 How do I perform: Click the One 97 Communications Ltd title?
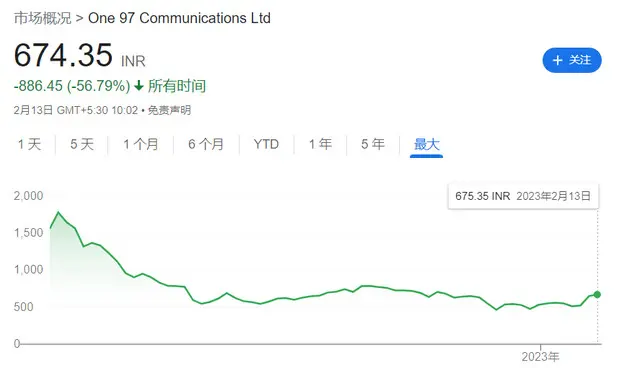tap(179, 18)
